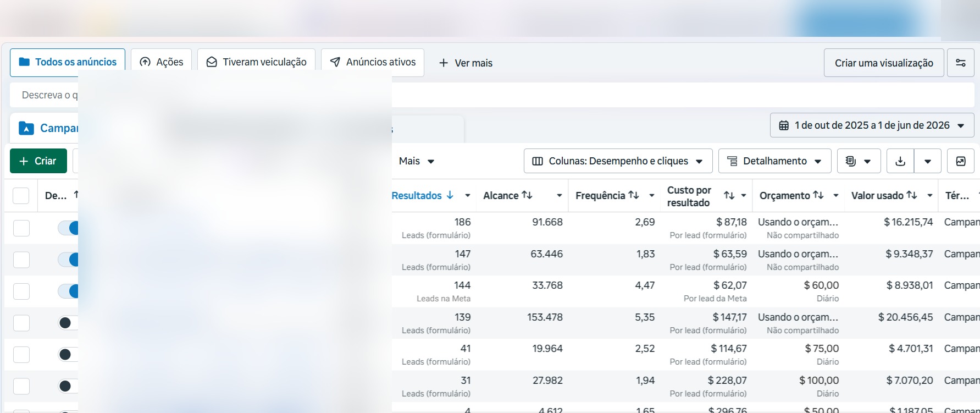Check the row with 147 results

point(21,260)
